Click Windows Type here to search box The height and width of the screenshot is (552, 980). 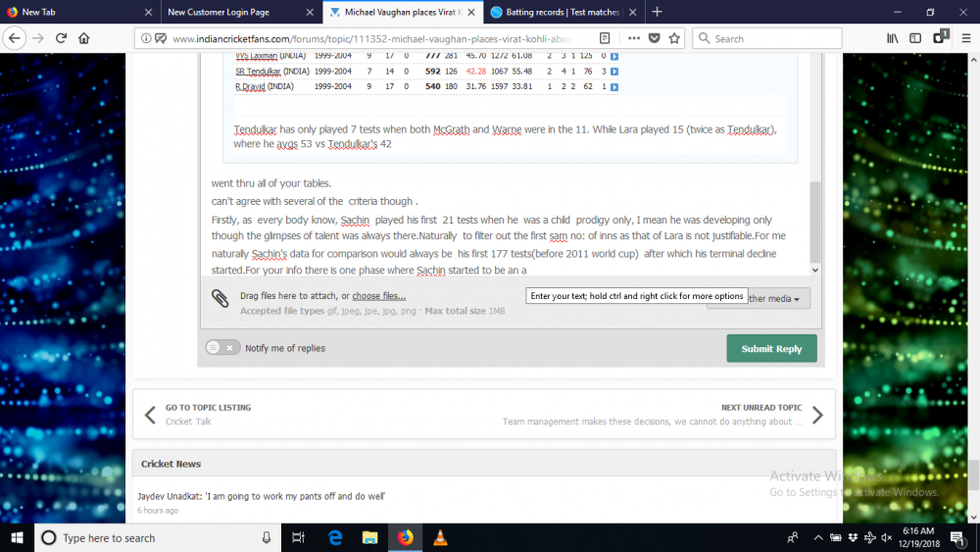tap(156, 537)
